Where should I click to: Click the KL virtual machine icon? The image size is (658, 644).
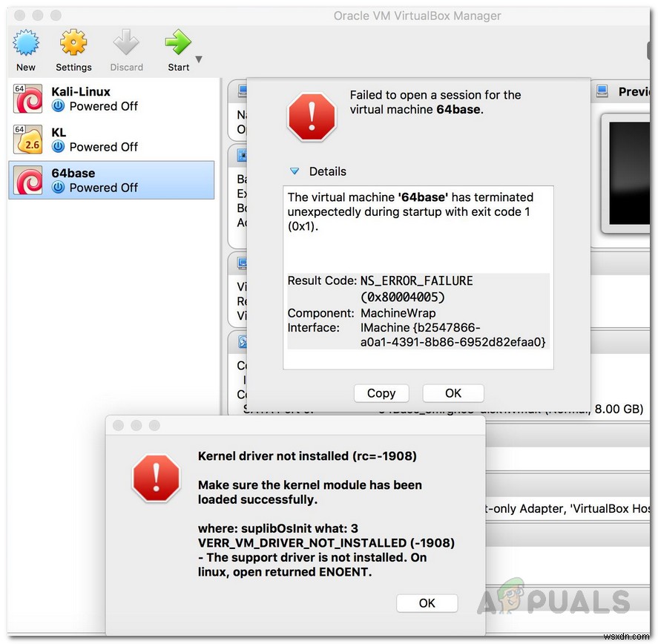[27, 139]
